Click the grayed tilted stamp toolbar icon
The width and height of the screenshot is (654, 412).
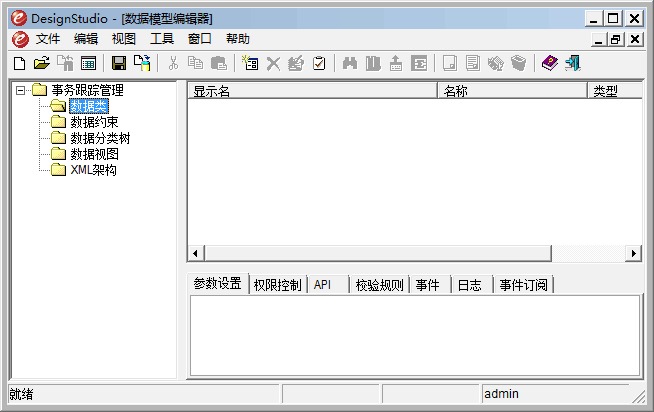click(496, 63)
